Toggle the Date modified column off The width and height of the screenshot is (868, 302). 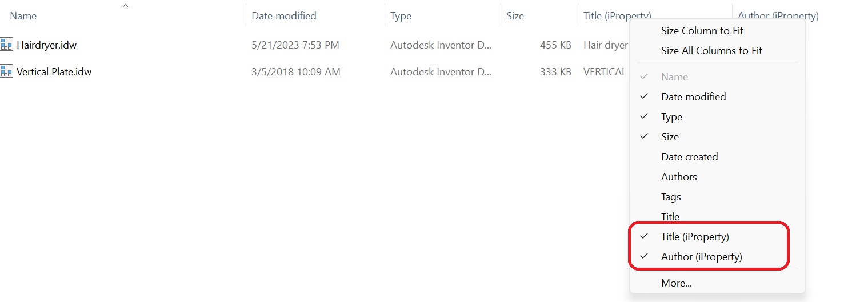pos(693,97)
